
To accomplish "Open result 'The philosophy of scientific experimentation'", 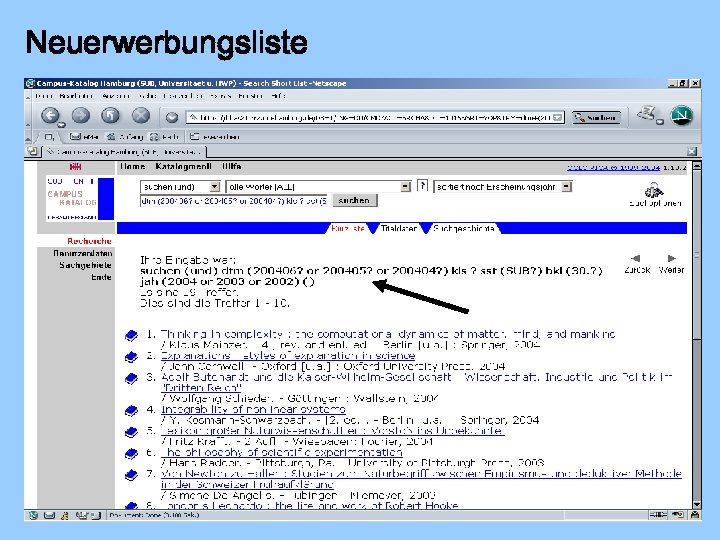I will click(x=281, y=452).
